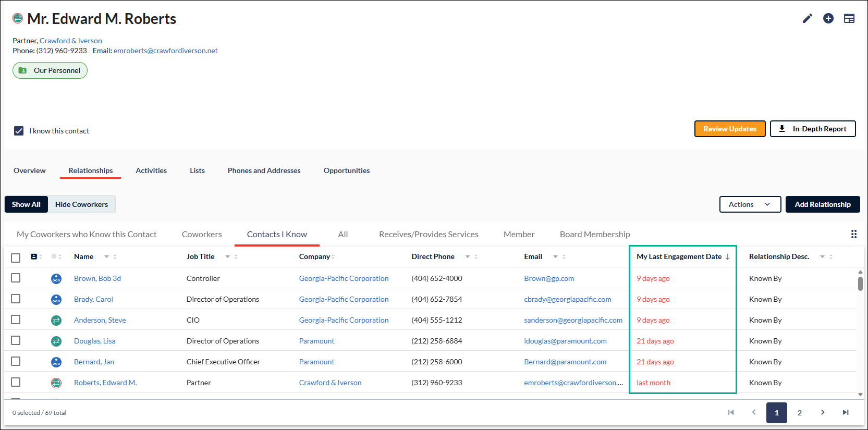Go to the next page arrow

(823, 412)
